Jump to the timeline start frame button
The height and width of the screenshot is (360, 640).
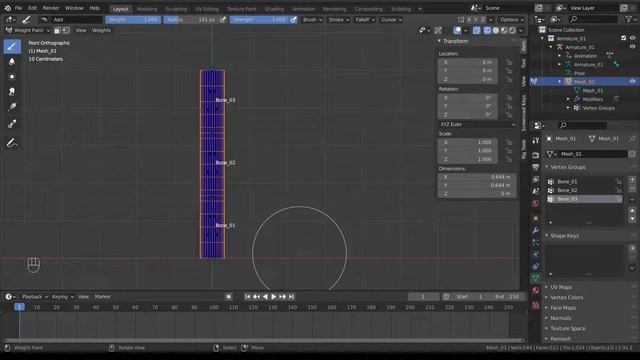click(247, 297)
